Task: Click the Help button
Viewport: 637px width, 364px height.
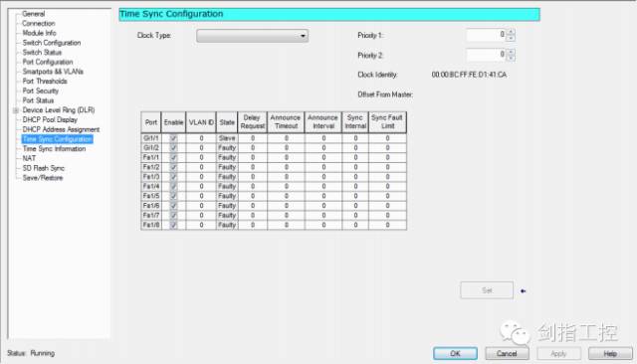Action: [610, 353]
